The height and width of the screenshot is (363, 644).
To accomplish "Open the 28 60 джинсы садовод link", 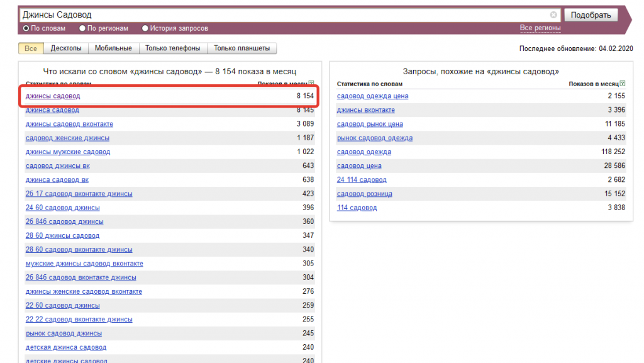I will point(62,235).
